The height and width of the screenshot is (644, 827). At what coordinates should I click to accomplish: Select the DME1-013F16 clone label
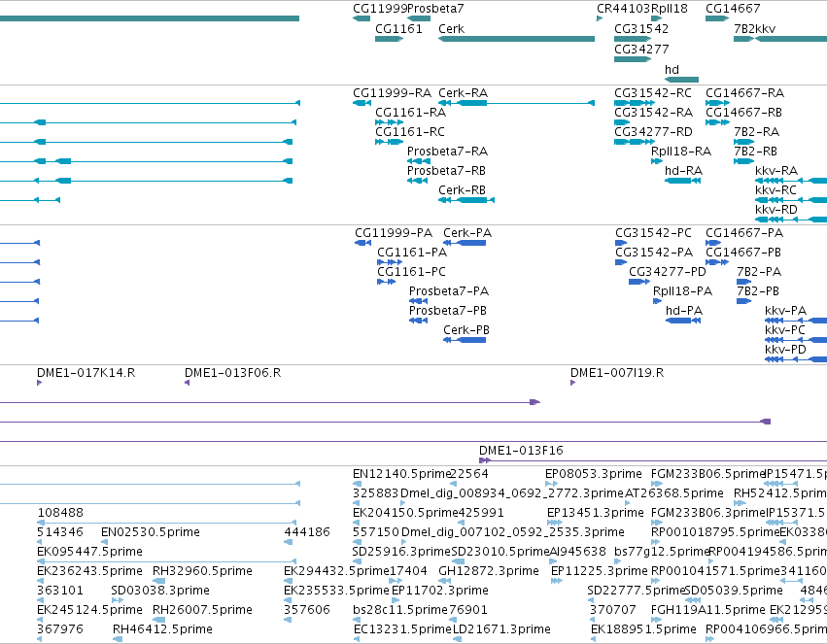pyautogui.click(x=521, y=451)
